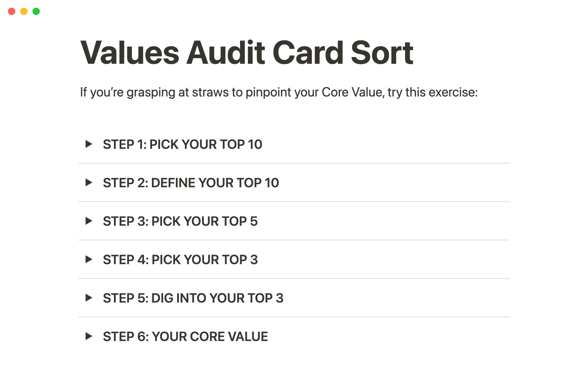
Task: Expand the Step 1 toggle triangle
Action: (x=89, y=144)
